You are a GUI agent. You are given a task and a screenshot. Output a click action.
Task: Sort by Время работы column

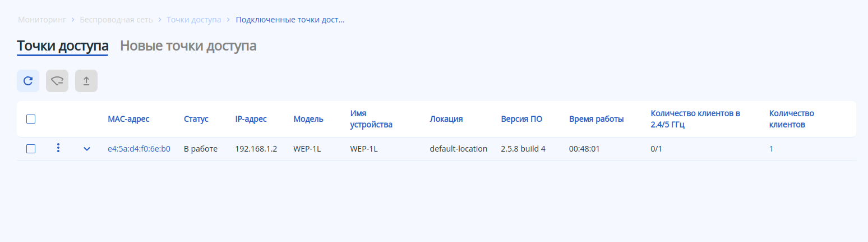click(x=596, y=119)
